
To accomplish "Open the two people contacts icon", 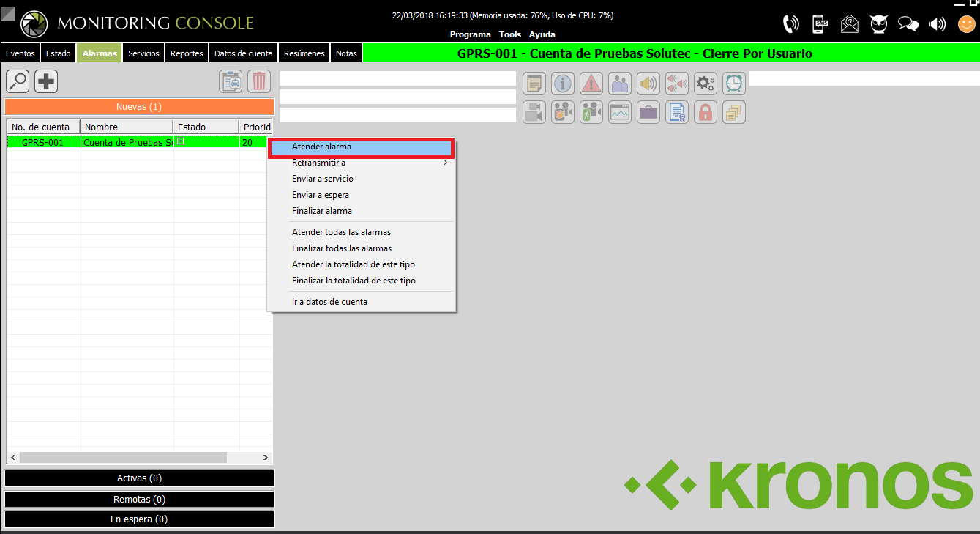I will (x=620, y=84).
